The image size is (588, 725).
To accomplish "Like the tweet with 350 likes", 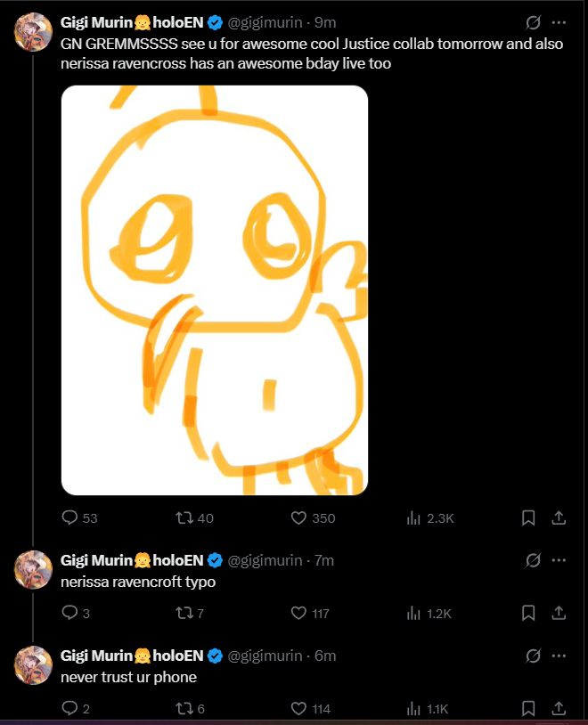I will 300,517.
